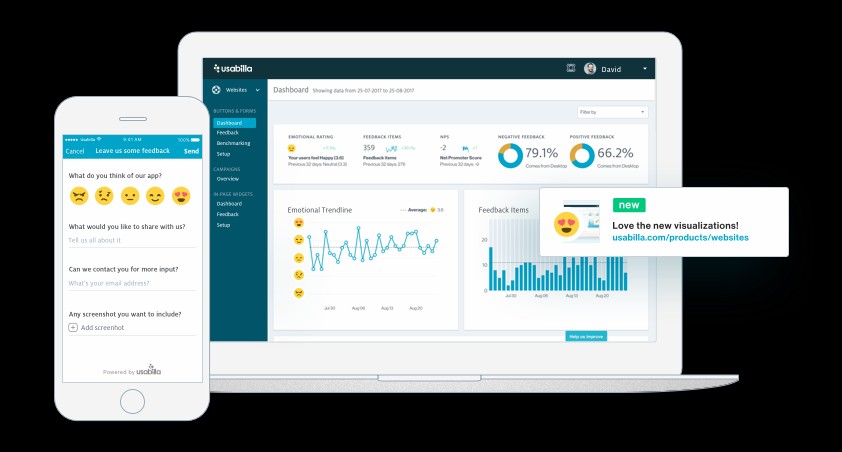Tap Send in the feedback form
The image size is (842, 452).
(x=191, y=151)
